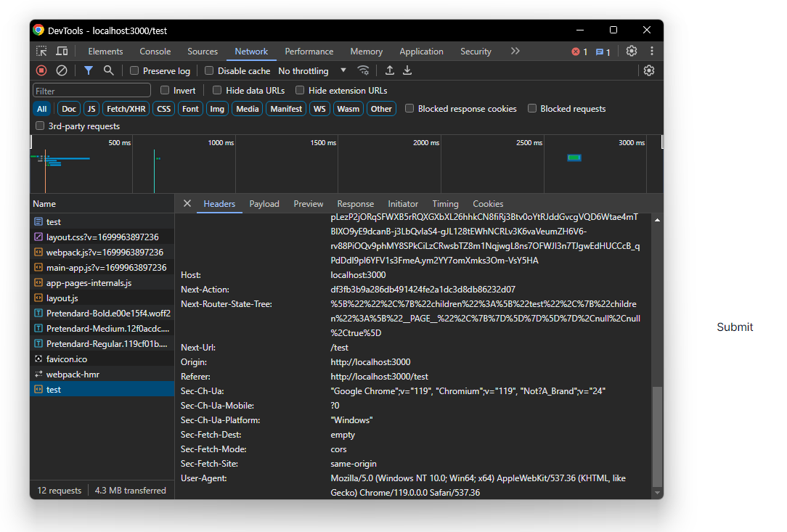Check Hide data URLs
Screen dimensions: 787x532
217,90
